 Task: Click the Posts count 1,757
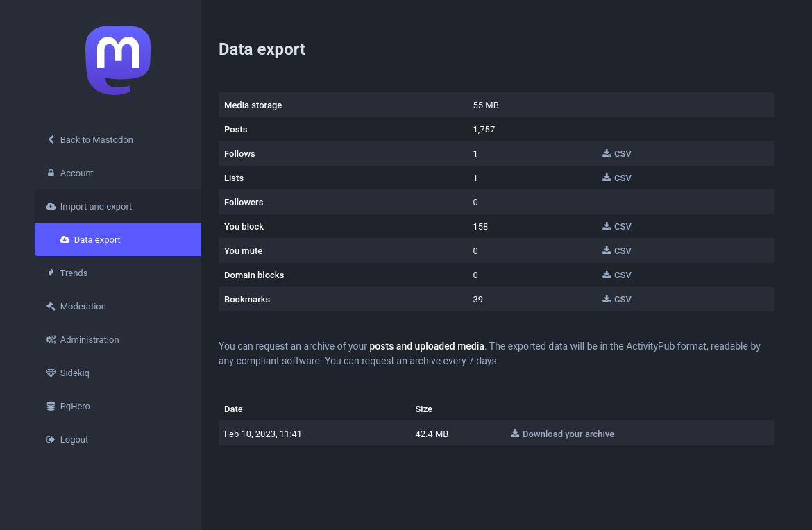tap(484, 130)
